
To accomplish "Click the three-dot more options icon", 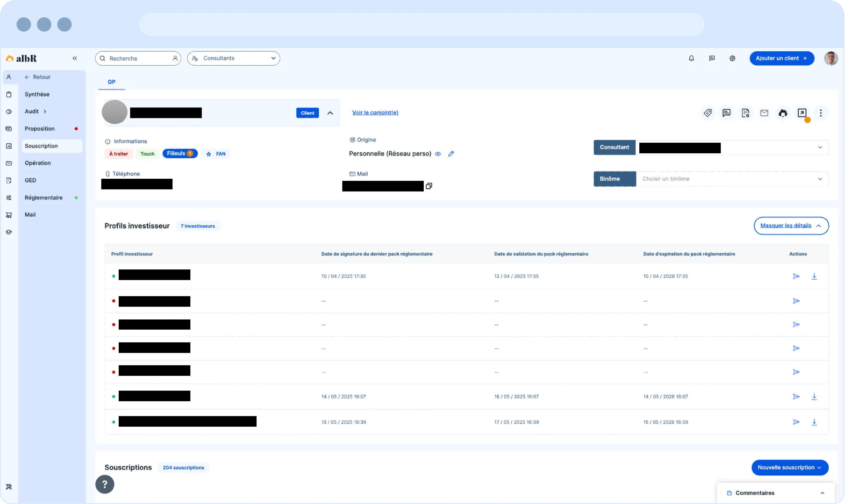I will [x=820, y=113].
